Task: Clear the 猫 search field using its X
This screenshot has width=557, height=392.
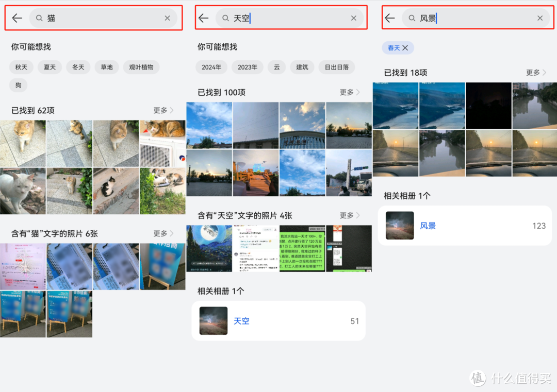Action: pos(167,18)
